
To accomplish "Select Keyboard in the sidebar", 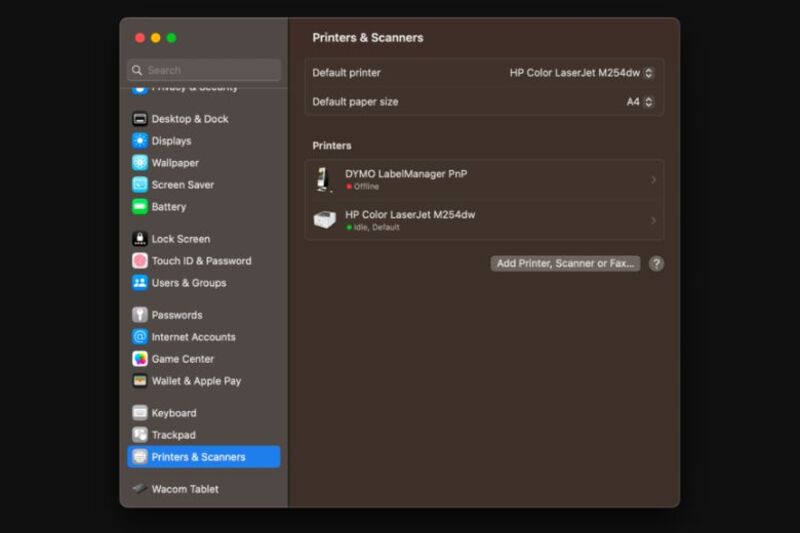I will coord(204,413).
